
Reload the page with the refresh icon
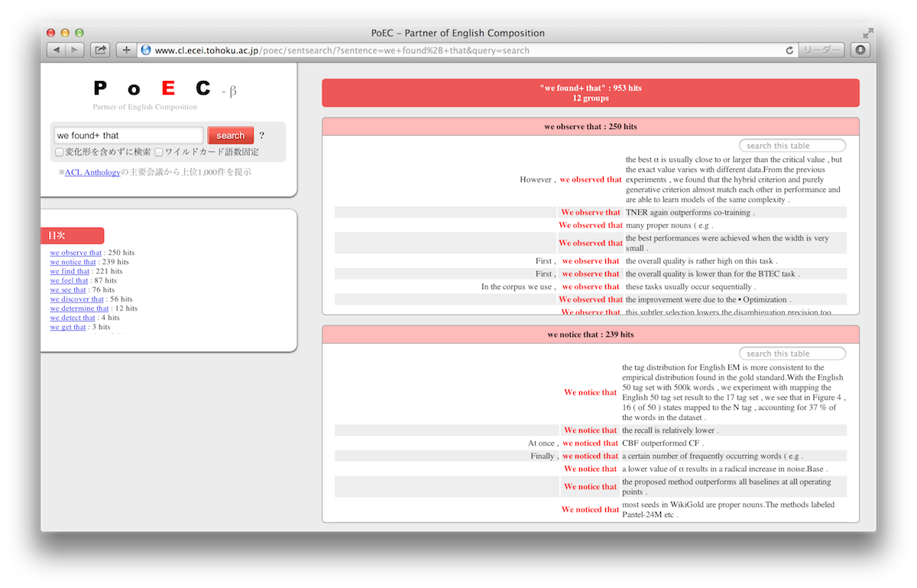click(789, 50)
